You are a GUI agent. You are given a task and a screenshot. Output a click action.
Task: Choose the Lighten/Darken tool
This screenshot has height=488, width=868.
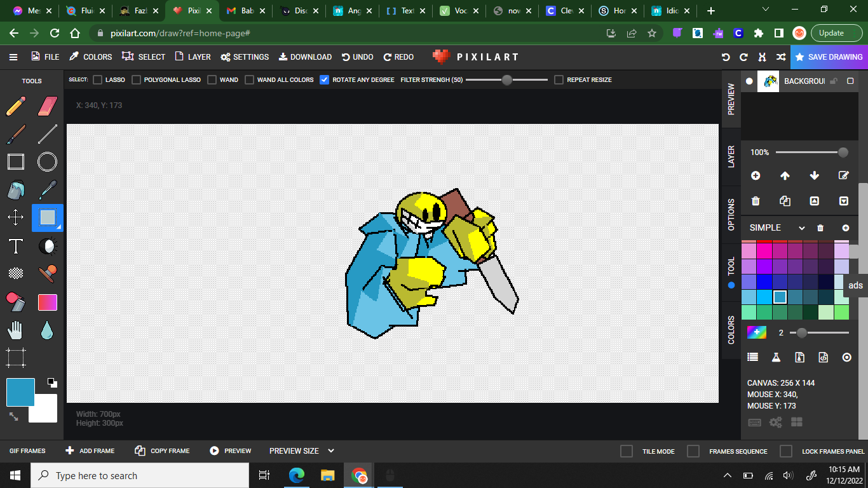tap(48, 246)
